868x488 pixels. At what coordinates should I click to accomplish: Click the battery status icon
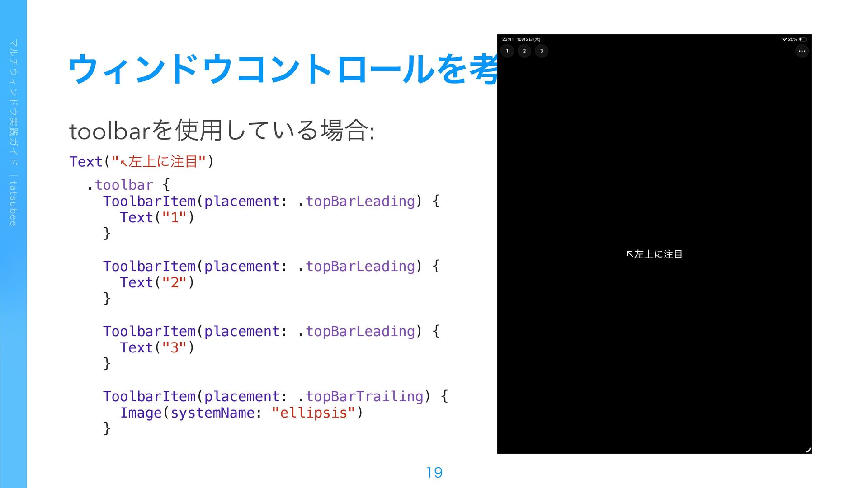(803, 39)
